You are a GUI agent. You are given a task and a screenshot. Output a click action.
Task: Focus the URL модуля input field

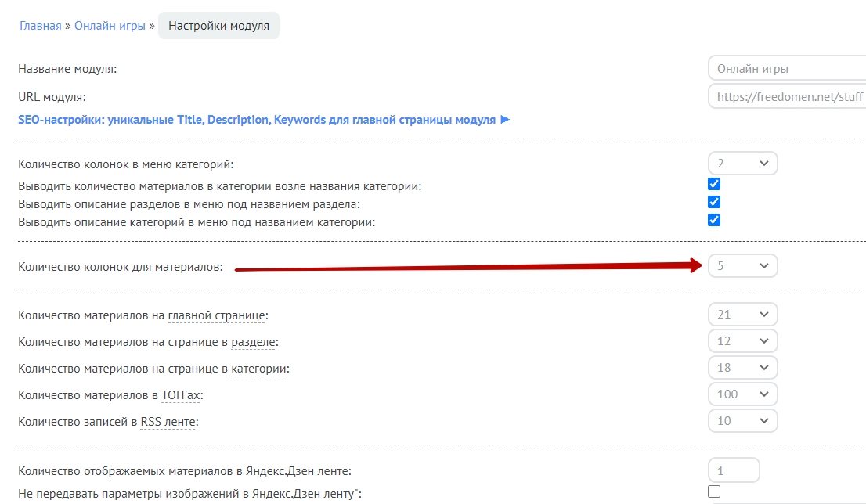786,97
